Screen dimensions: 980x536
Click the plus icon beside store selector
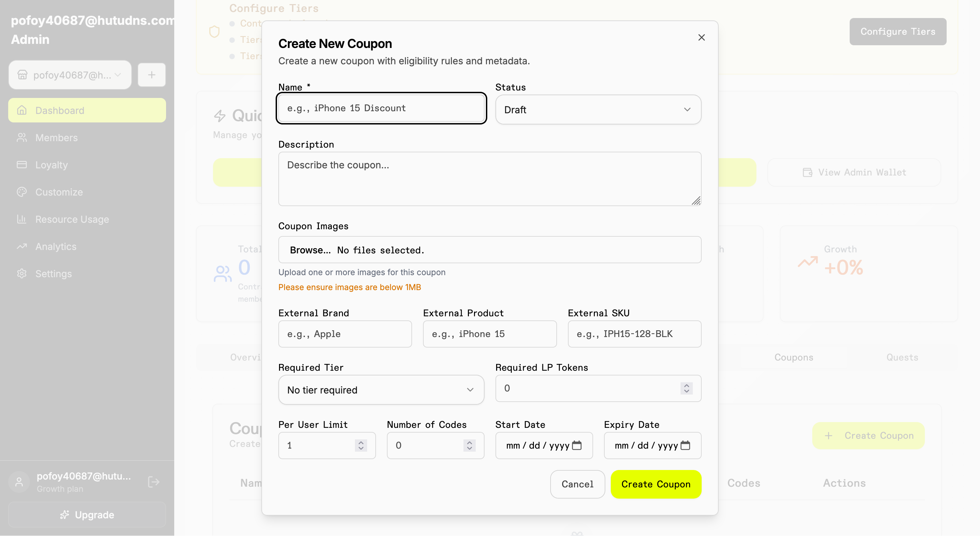pos(151,75)
